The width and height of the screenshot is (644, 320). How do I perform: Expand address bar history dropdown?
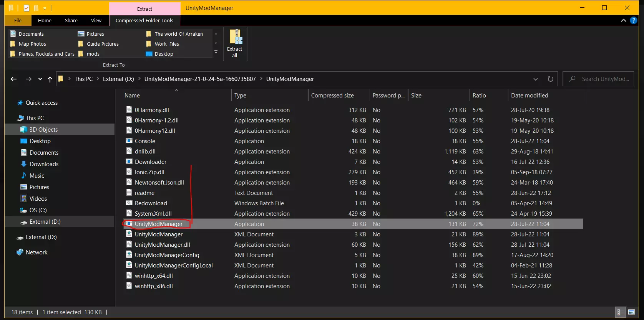point(535,79)
